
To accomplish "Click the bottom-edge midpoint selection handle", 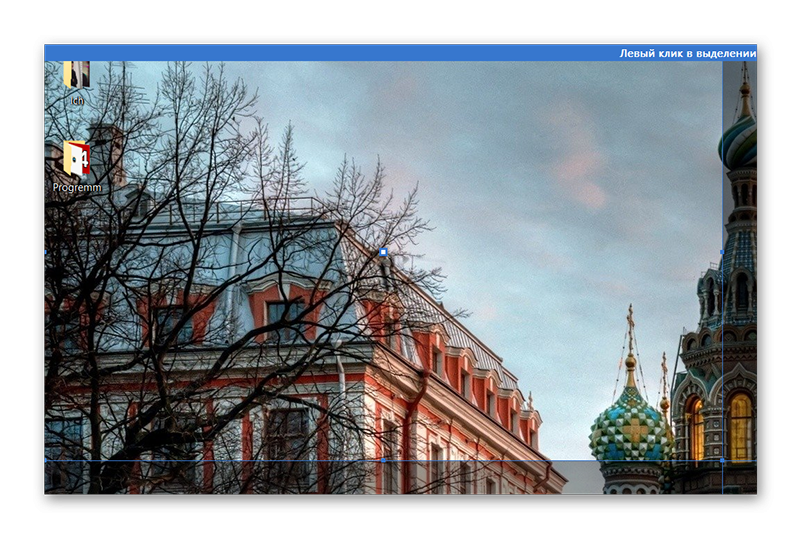I will [x=383, y=461].
